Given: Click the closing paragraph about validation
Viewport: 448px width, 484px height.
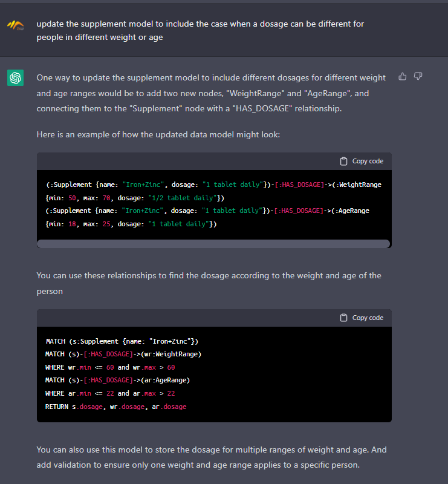Looking at the screenshot, I should (x=212, y=457).
